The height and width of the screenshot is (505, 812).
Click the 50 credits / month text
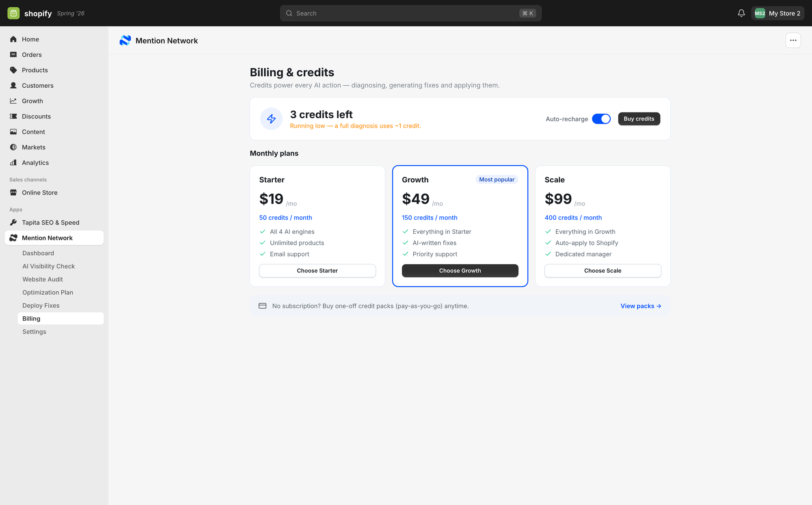pyautogui.click(x=285, y=218)
